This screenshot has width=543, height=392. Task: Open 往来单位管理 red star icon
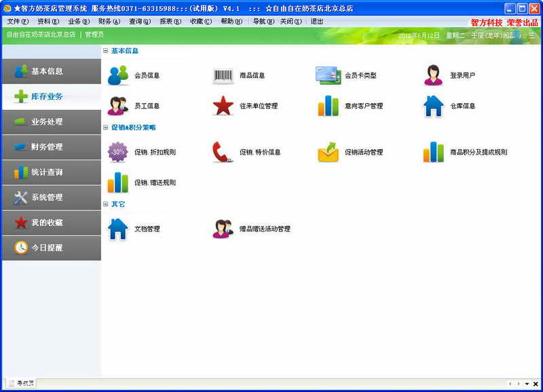pyautogui.click(x=223, y=106)
